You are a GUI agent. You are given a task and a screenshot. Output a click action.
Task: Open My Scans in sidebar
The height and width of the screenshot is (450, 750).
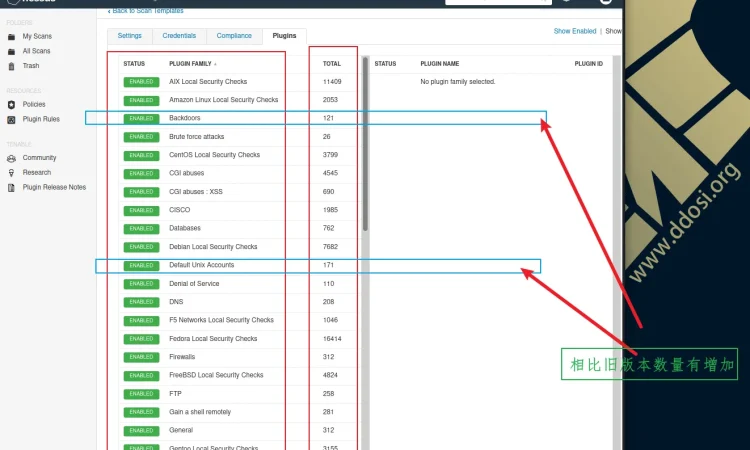[x=37, y=36]
